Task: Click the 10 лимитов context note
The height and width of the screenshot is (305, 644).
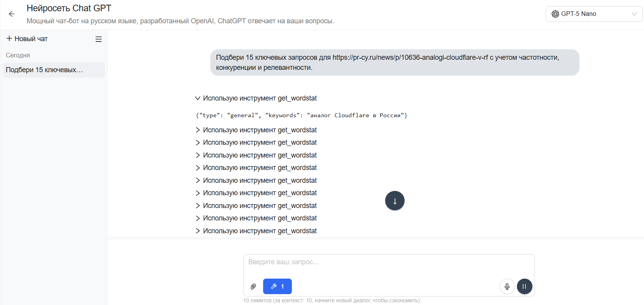Action: [x=332, y=300]
